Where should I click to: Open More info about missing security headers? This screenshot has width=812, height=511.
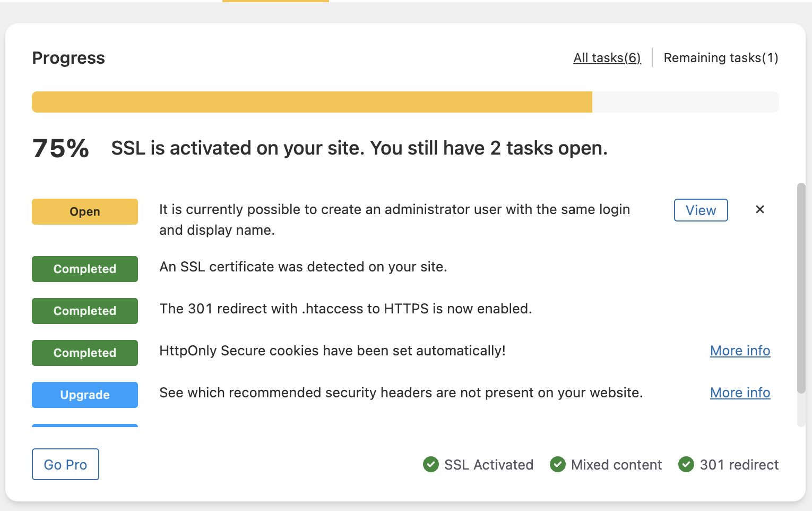tap(740, 393)
